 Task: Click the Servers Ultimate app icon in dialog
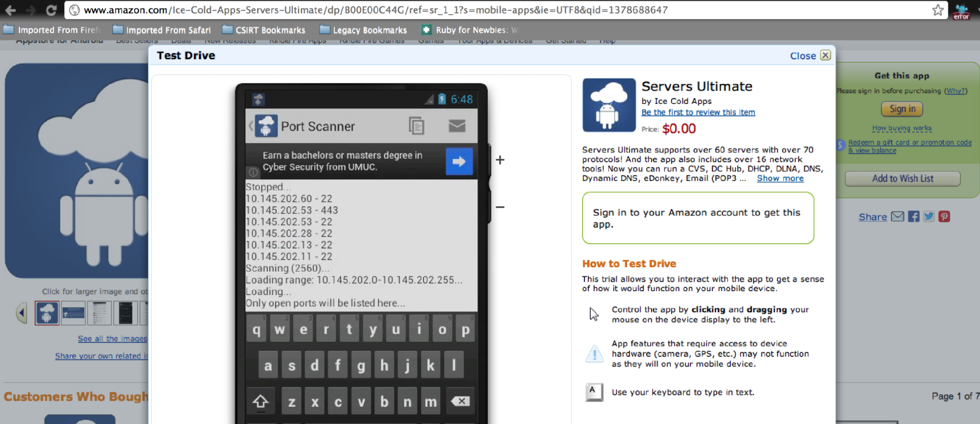click(x=609, y=105)
